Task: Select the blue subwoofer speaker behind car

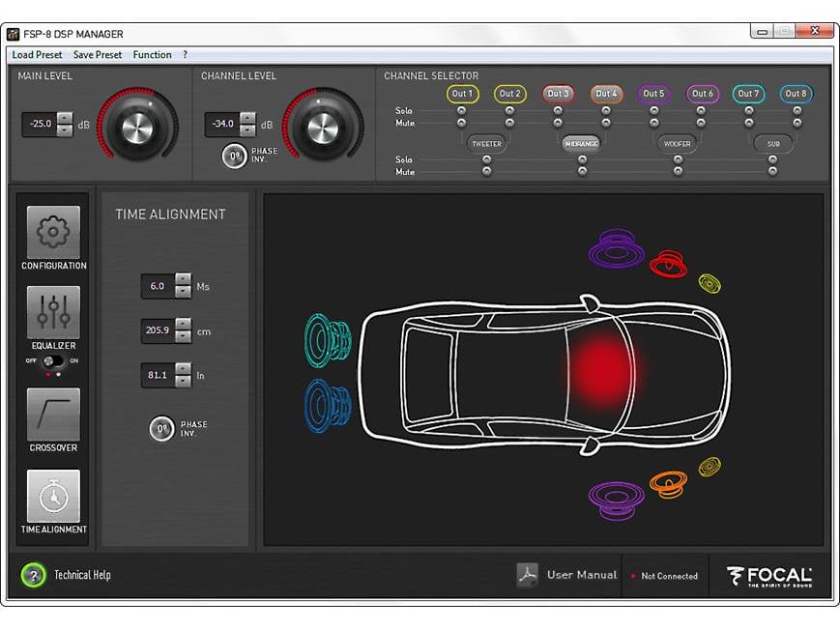Action: point(328,406)
